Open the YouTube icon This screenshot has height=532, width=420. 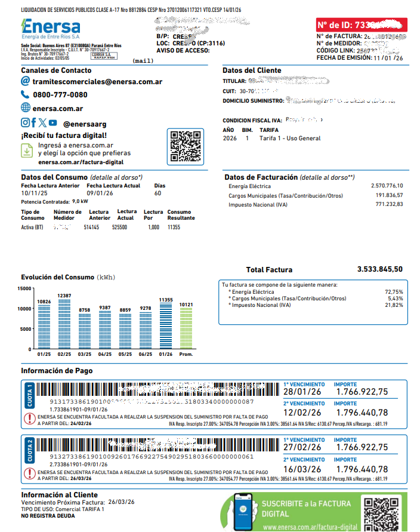point(53,122)
